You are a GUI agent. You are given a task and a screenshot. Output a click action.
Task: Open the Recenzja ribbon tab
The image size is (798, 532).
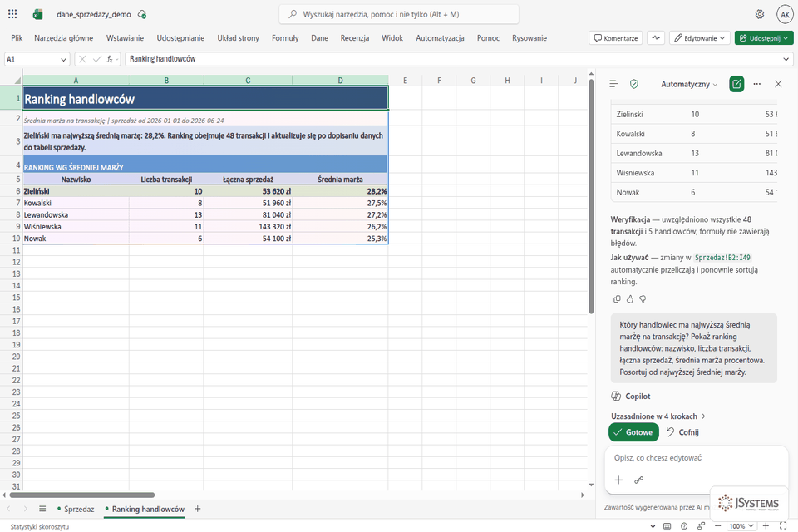(355, 38)
